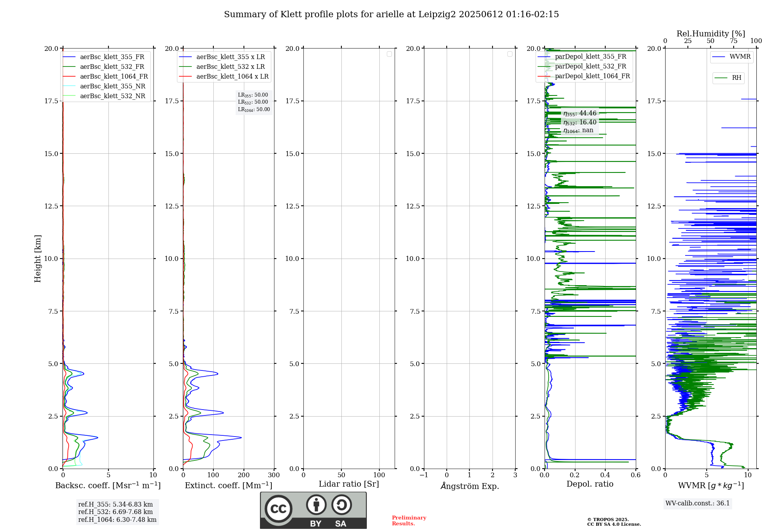783x532 pixels.
Task: Click the 'Extinct. coeff. [Mm⁻¹]' axis label
Action: [229, 485]
